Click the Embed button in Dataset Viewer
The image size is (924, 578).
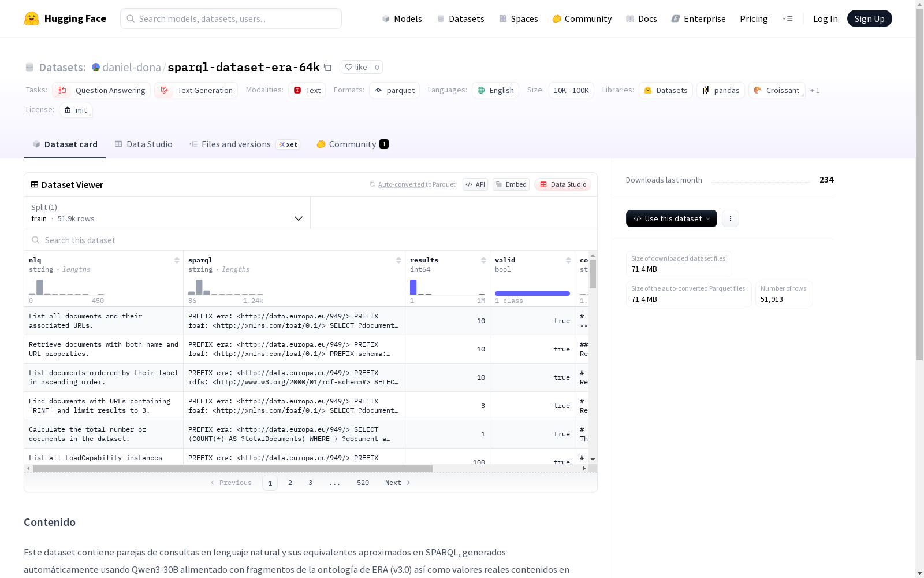click(x=511, y=184)
